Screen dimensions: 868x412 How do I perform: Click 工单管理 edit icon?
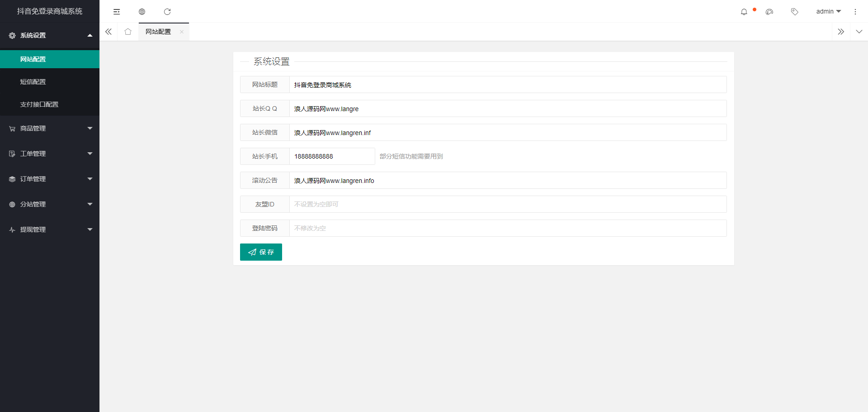12,154
